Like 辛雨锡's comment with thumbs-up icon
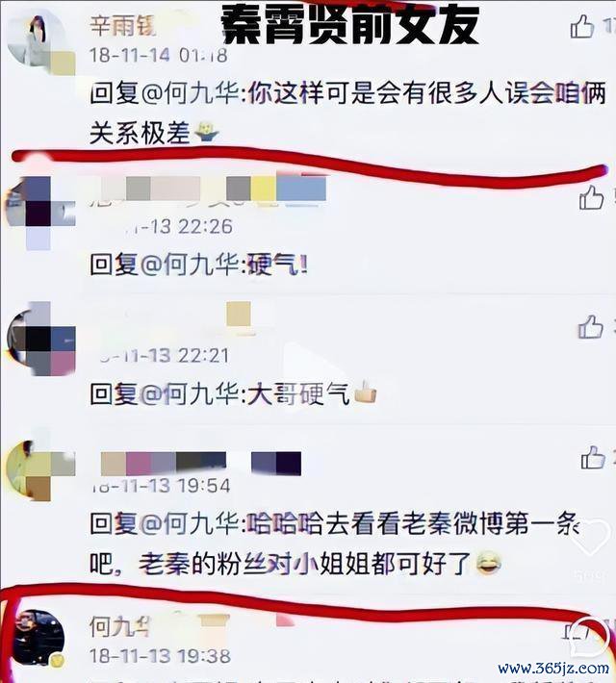The image size is (616, 683). point(582,26)
